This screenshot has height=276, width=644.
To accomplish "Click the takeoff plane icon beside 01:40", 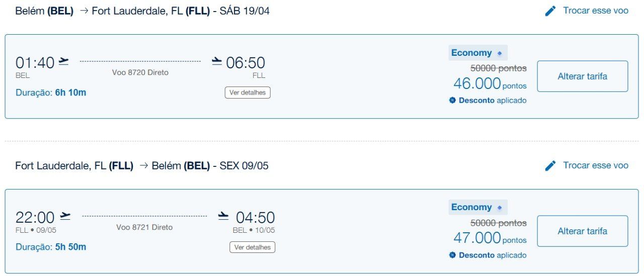I will point(64,61).
